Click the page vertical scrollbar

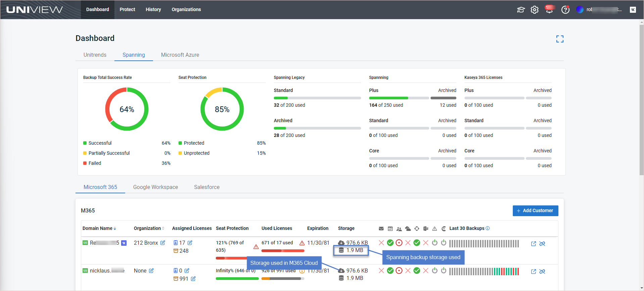click(641, 101)
